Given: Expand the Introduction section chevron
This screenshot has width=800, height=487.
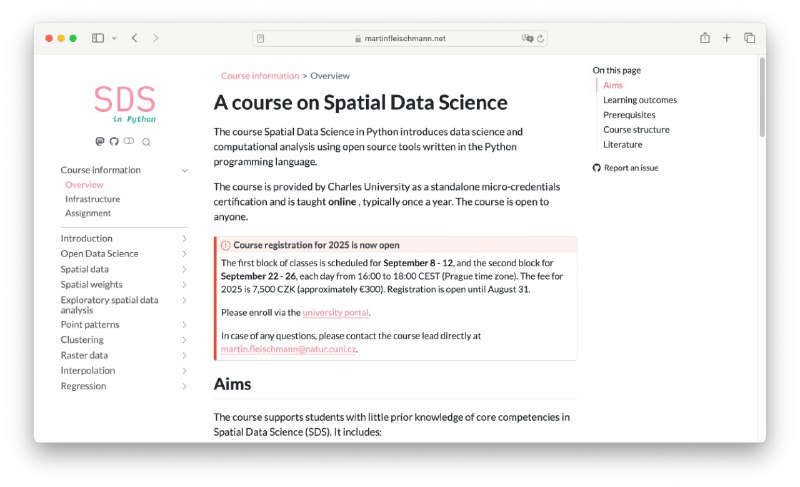Looking at the screenshot, I should point(185,239).
